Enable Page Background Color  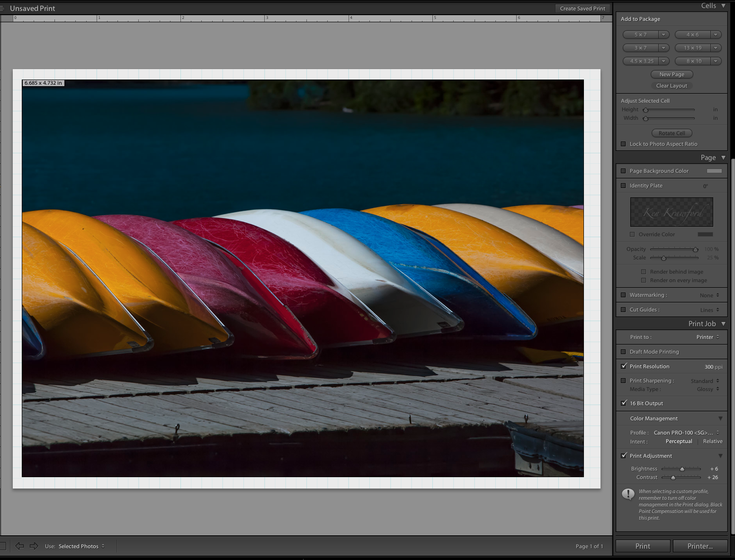623,171
